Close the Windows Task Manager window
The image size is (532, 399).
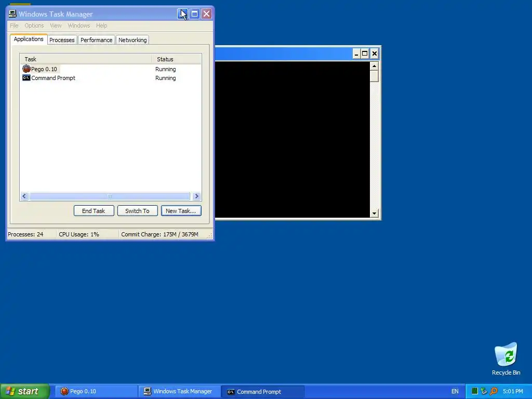pyautogui.click(x=206, y=14)
